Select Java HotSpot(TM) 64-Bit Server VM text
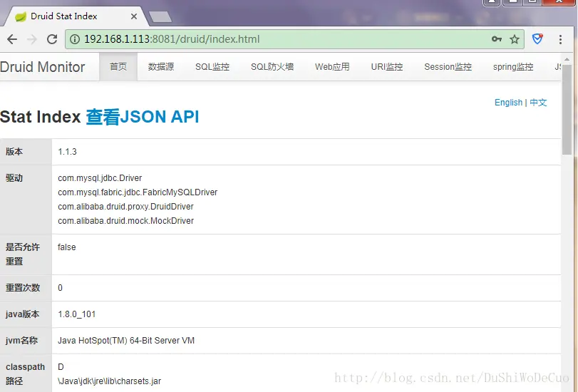The height and width of the screenshot is (392, 578). [x=126, y=341]
